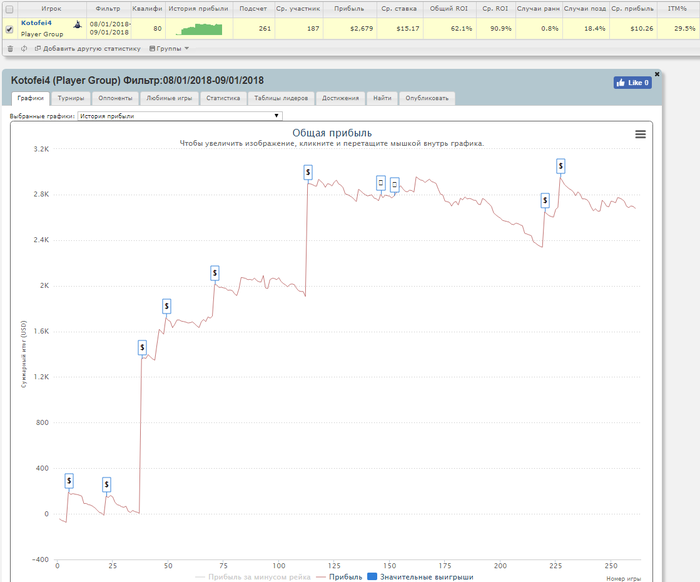700x582 pixels.
Task: Open the Достижения tab
Action: click(340, 98)
